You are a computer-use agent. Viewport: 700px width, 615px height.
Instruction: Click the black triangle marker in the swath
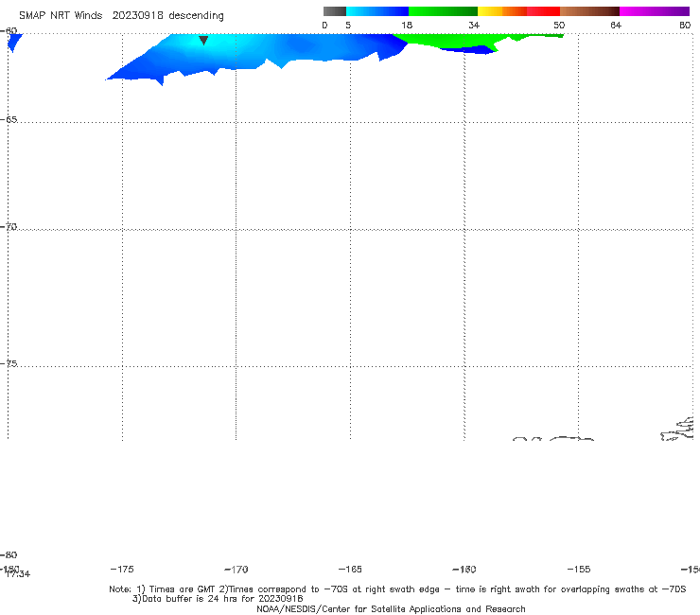(203, 41)
